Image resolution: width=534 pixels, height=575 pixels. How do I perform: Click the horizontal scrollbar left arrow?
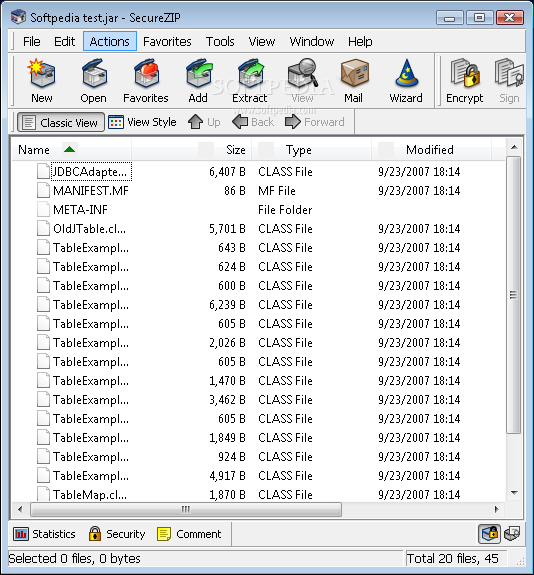(x=20, y=509)
